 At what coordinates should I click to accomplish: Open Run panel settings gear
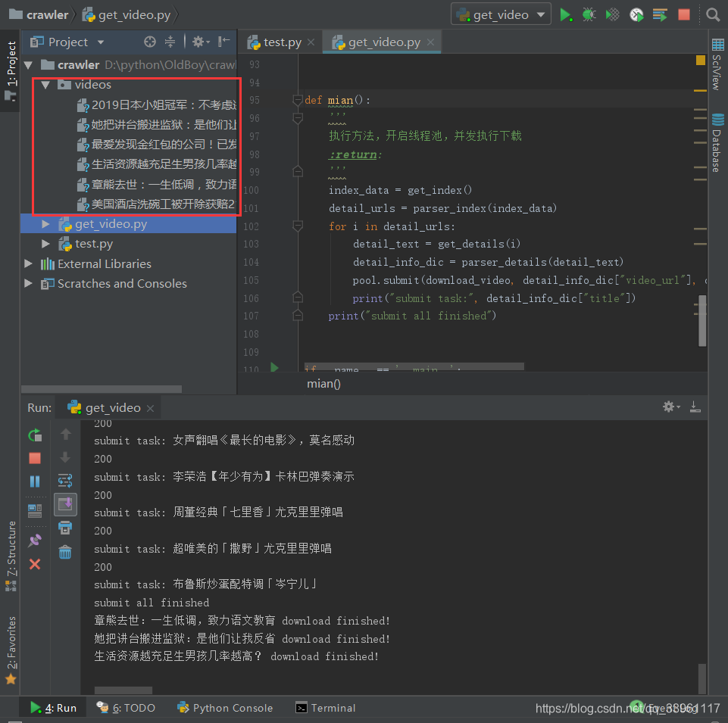click(x=671, y=407)
